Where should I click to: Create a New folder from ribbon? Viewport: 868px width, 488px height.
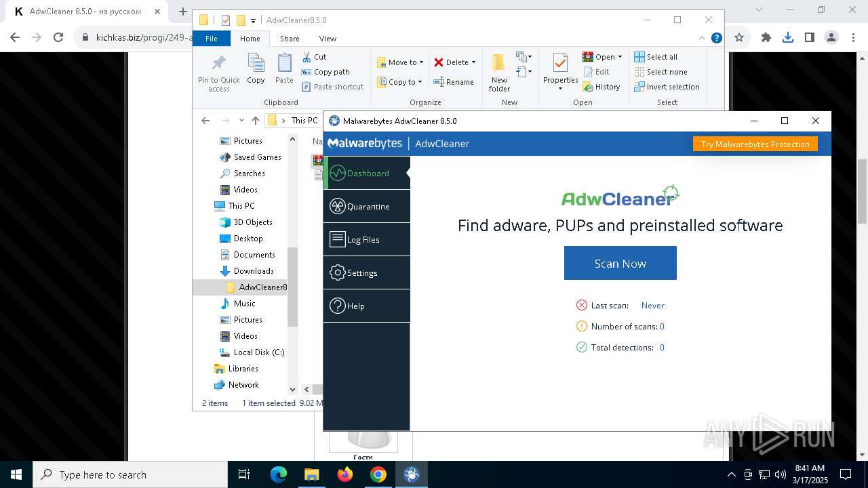pyautogui.click(x=499, y=73)
